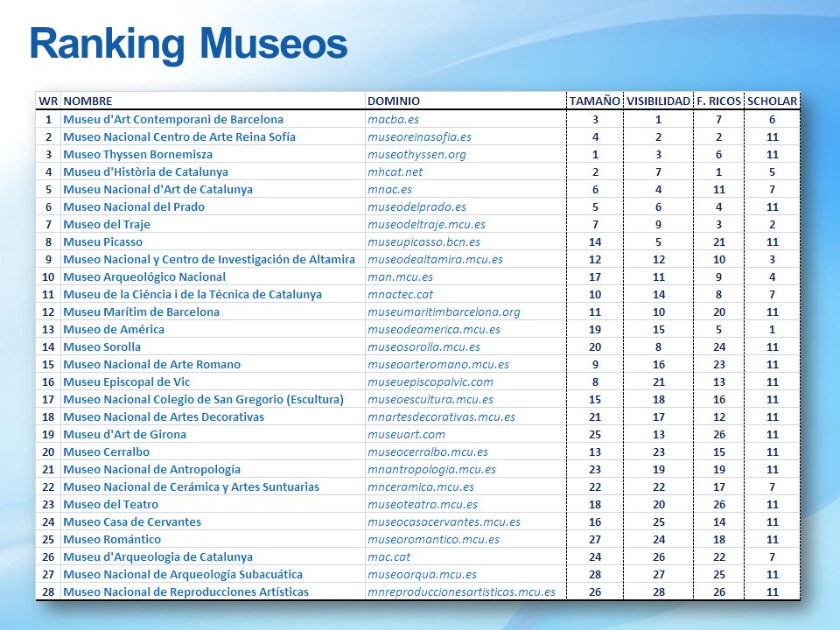Click the mhcat.net domain

click(x=395, y=172)
